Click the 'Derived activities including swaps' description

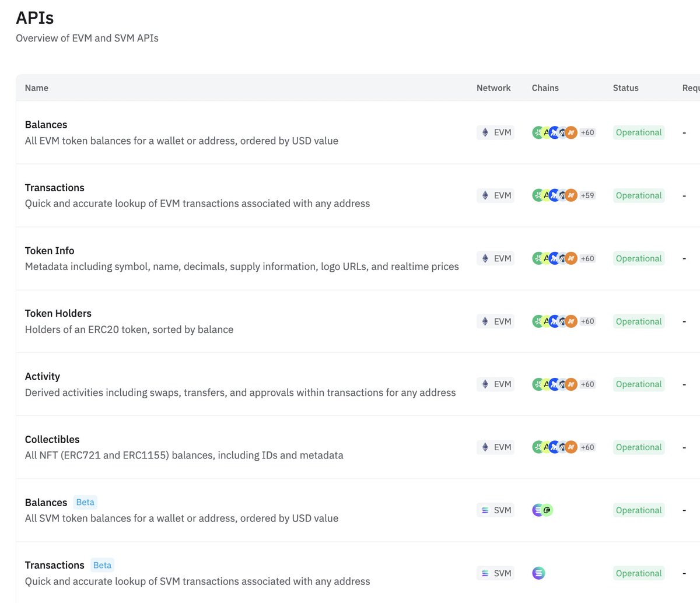point(240,393)
